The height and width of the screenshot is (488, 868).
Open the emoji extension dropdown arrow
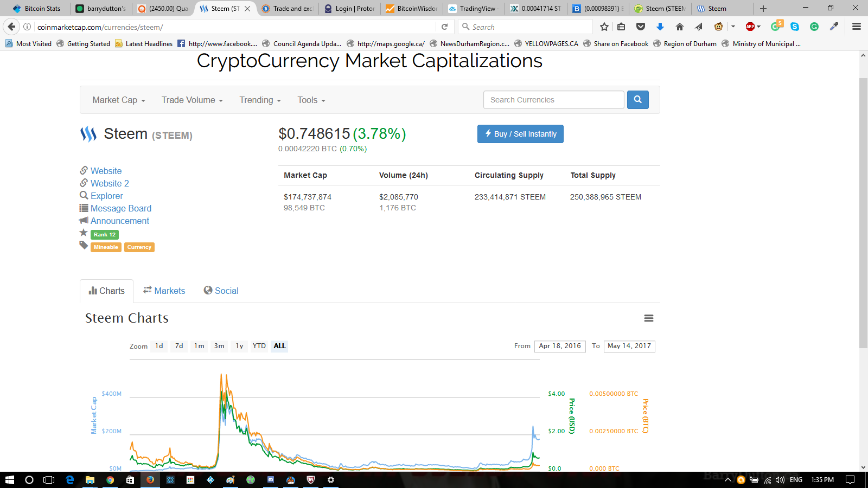coord(733,27)
